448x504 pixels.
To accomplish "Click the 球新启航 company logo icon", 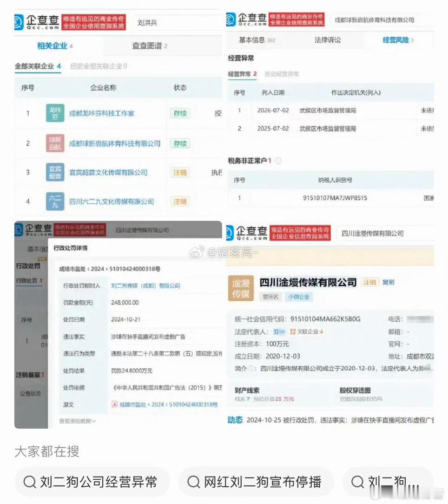I will click(x=55, y=143).
